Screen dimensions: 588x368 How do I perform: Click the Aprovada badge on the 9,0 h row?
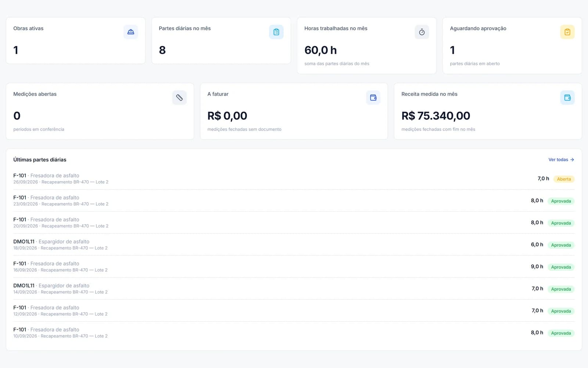pos(561,267)
